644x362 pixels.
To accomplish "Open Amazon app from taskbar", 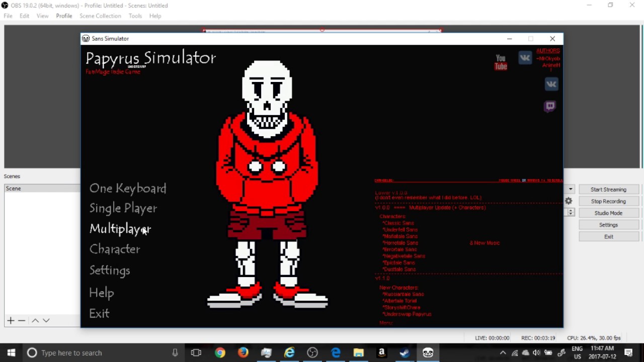I will tap(382, 353).
